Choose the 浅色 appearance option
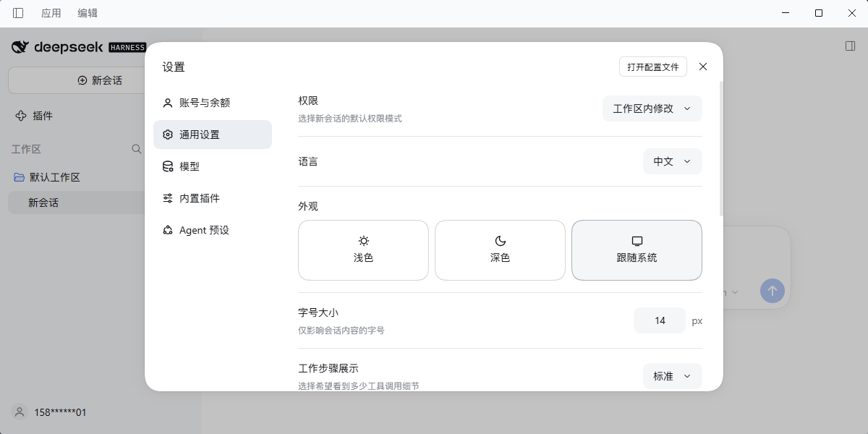 click(363, 250)
